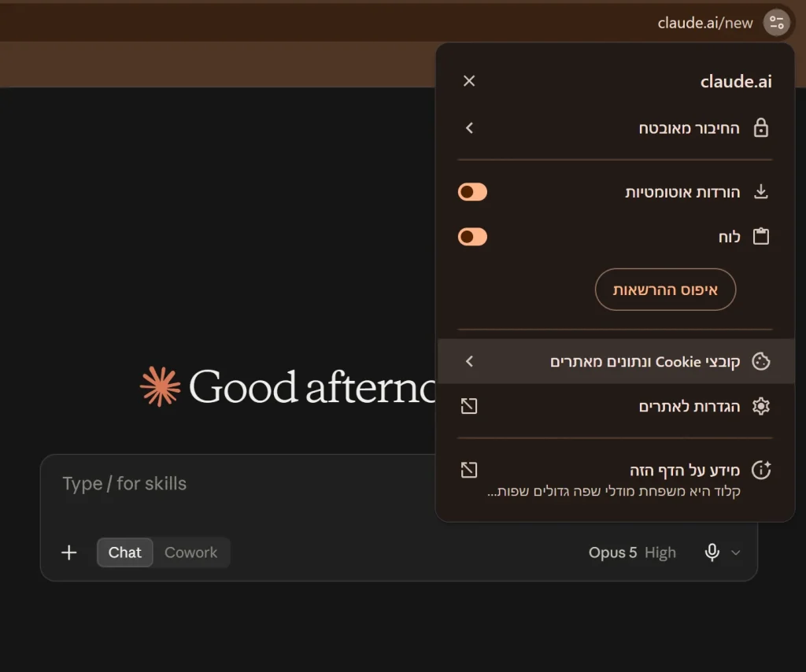Click the plus attachment icon in composer

[69, 552]
